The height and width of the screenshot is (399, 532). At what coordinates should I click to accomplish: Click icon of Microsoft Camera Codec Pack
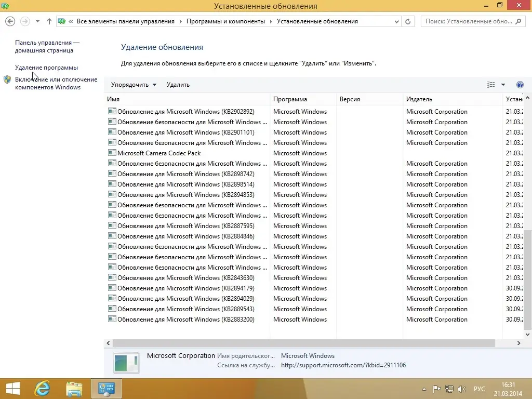click(112, 153)
